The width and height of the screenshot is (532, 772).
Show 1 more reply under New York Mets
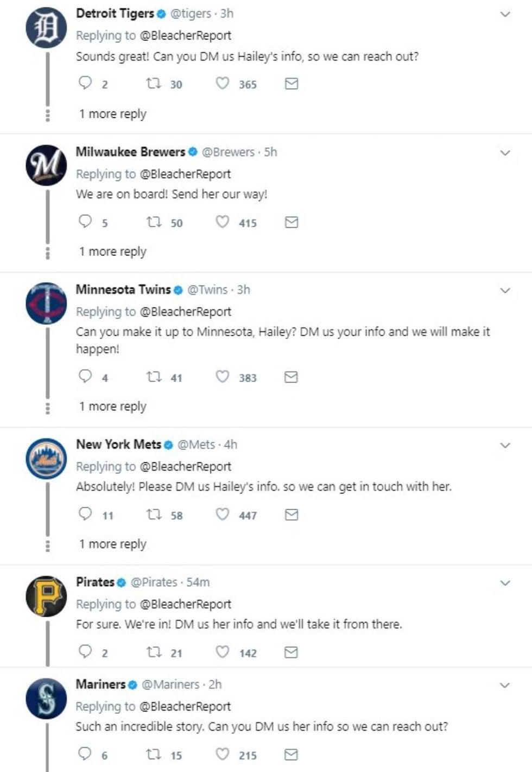coord(112,544)
